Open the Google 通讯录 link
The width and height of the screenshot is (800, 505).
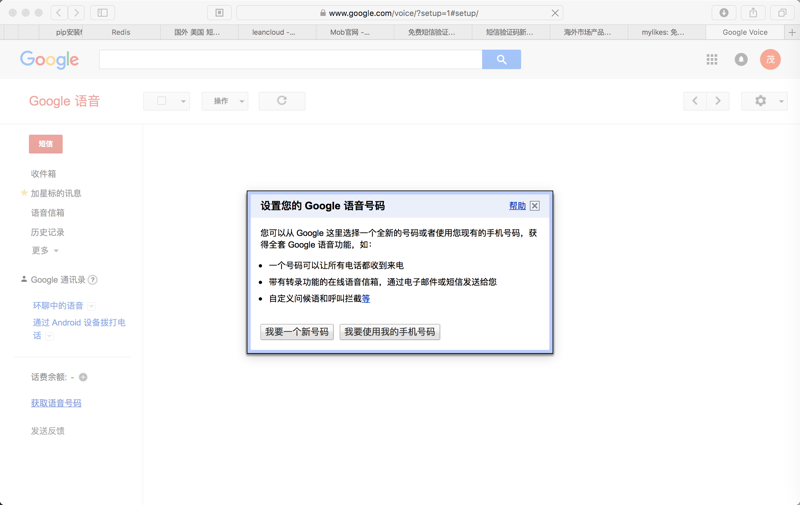(58, 280)
